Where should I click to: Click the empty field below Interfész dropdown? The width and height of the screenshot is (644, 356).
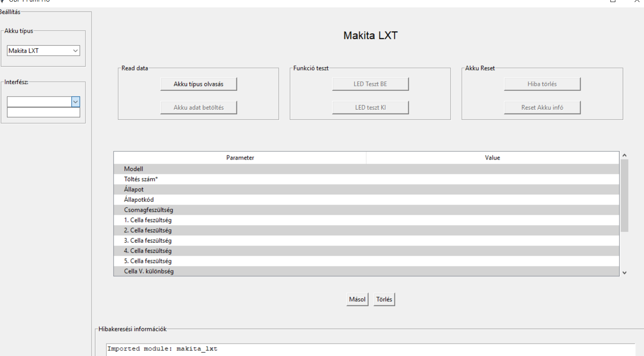click(x=43, y=113)
